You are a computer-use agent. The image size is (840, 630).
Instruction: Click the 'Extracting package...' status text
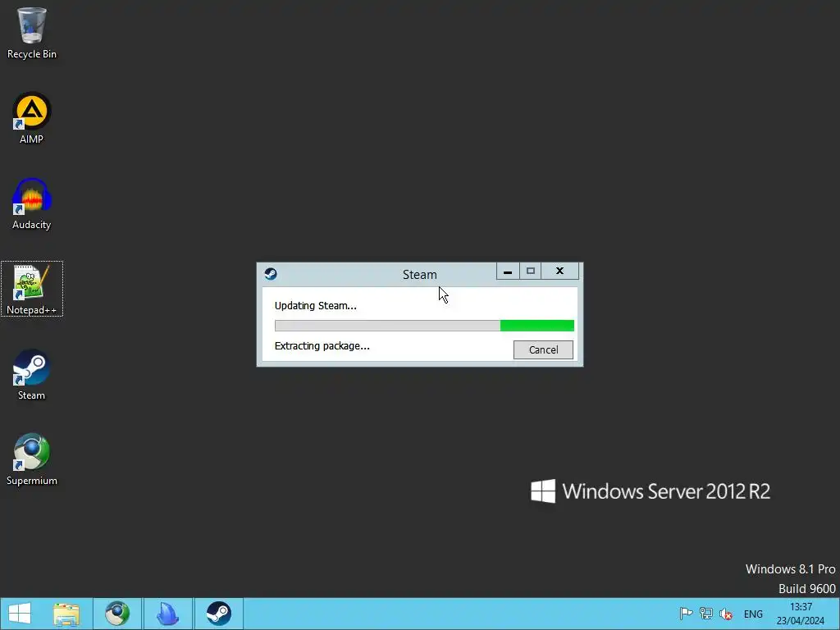pyautogui.click(x=322, y=346)
